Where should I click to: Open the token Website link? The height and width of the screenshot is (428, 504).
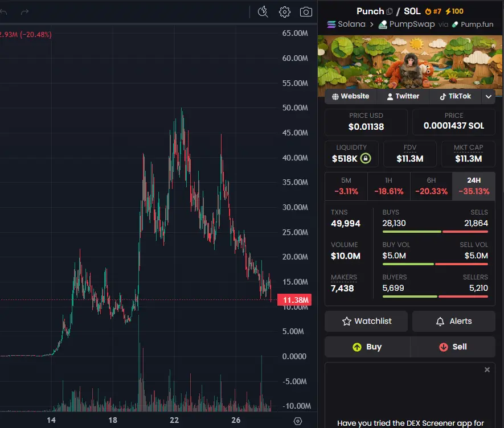pos(351,96)
